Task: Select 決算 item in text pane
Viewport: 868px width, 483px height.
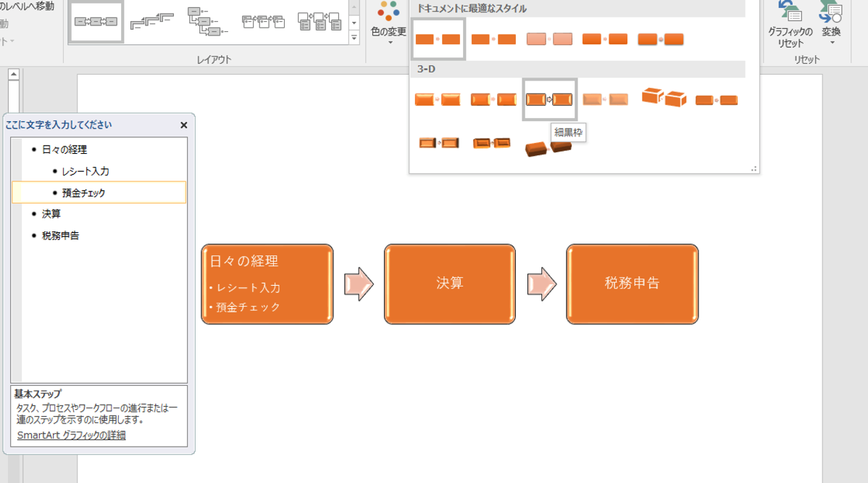Action: pos(51,214)
